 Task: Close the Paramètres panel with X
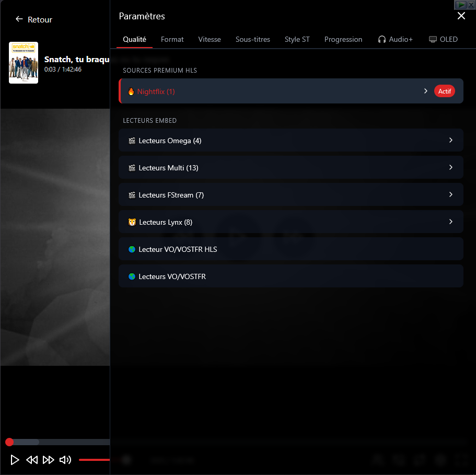[461, 16]
